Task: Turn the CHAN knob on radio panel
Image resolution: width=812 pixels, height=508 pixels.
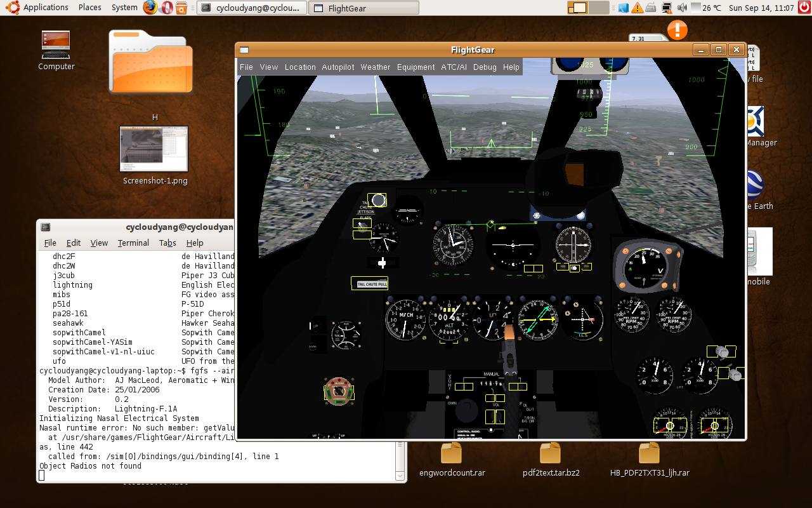Action: (x=468, y=410)
